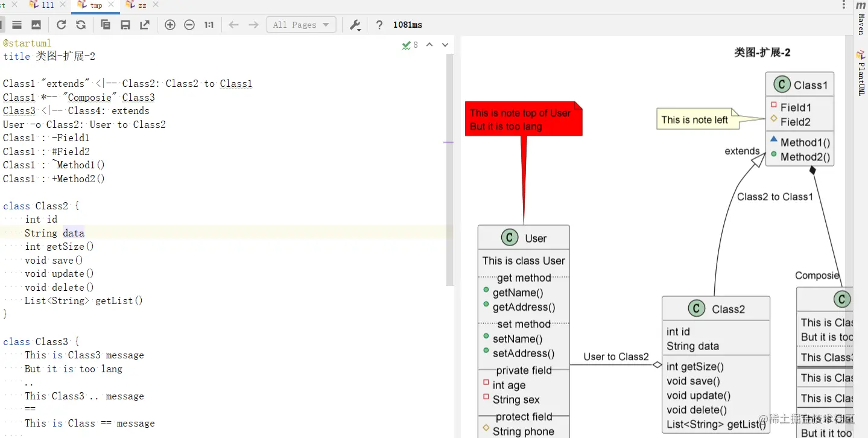
Task: Toggle automatic refresh with double-arrow icon
Action: (x=81, y=25)
